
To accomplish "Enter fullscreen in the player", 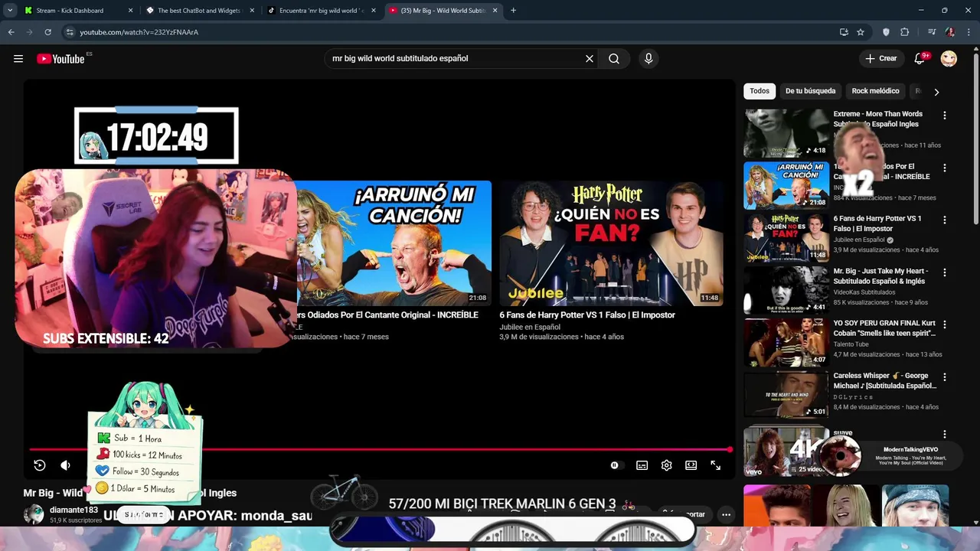I will [715, 465].
